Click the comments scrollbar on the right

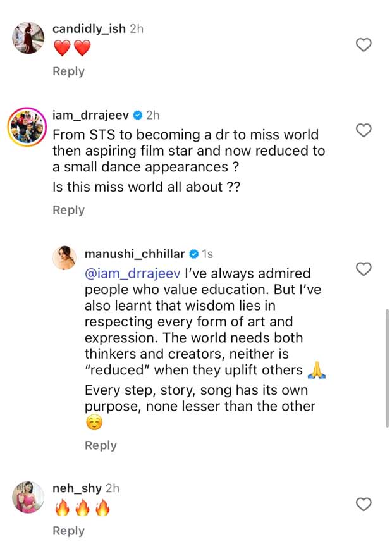tap(387, 368)
